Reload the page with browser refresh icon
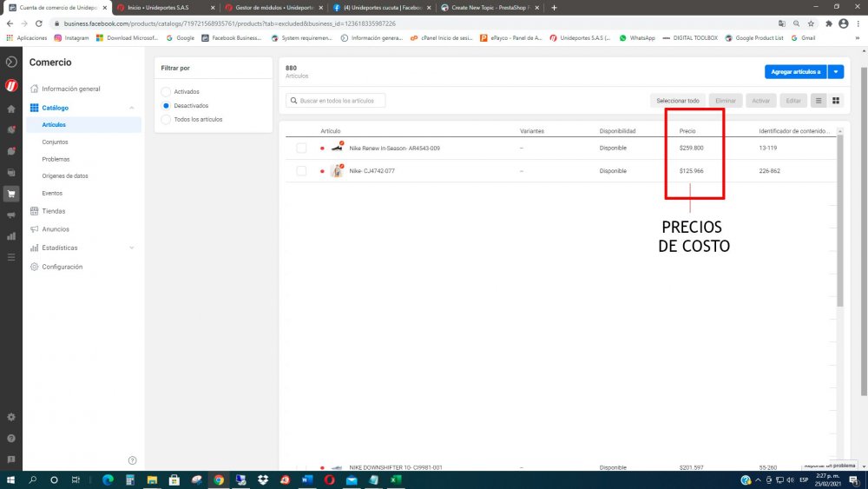The width and height of the screenshot is (868, 489). 39,23
